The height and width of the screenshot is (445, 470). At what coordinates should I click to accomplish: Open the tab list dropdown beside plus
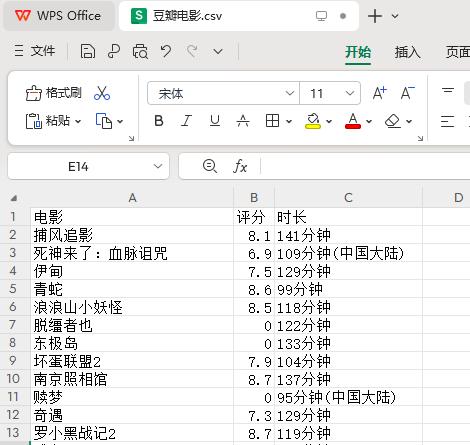(x=395, y=16)
